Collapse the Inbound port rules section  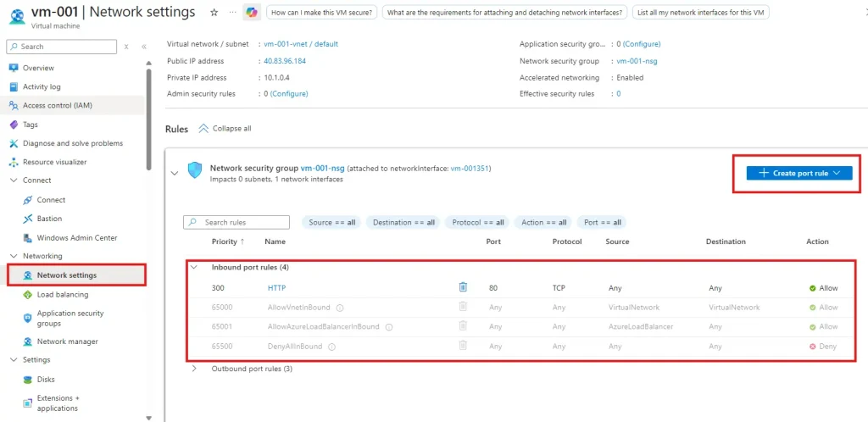point(194,267)
